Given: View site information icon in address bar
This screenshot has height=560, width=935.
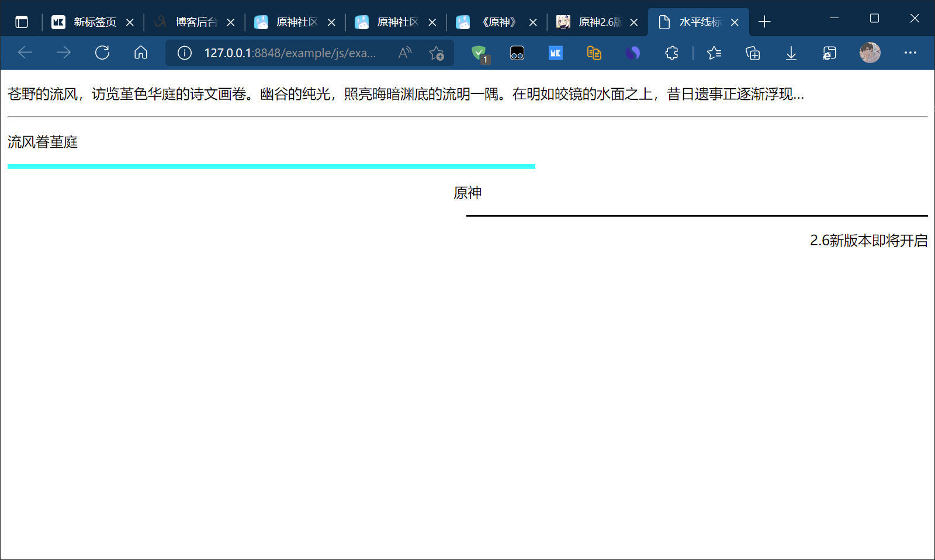Looking at the screenshot, I should pos(185,53).
